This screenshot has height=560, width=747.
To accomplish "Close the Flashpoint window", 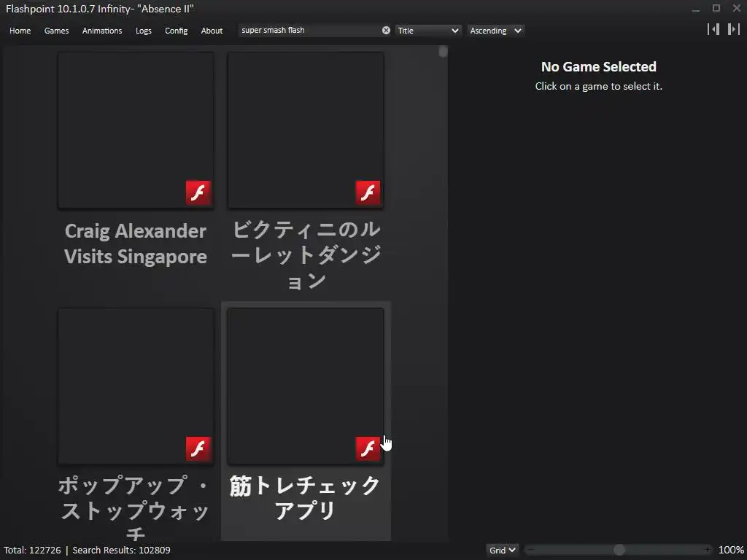I will 737,9.
